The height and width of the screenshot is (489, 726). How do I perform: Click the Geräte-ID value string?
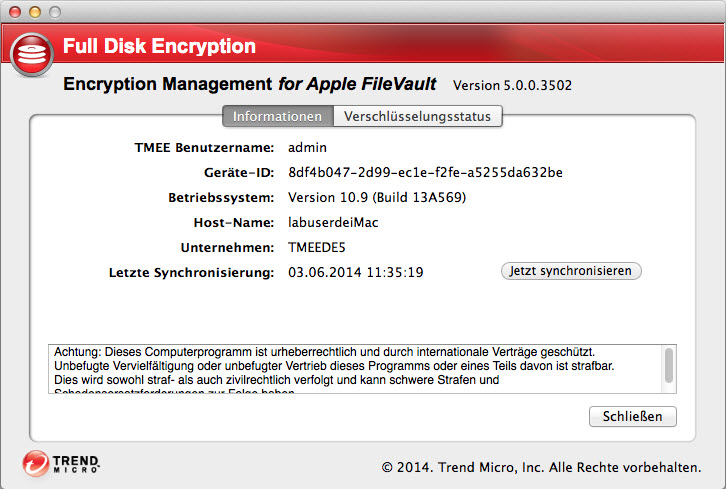pos(425,172)
